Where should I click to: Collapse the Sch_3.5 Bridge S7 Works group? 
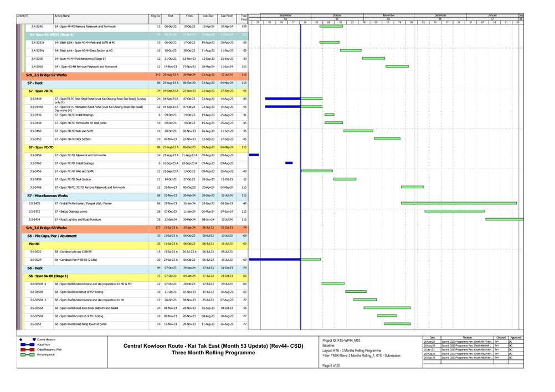(x=47, y=74)
